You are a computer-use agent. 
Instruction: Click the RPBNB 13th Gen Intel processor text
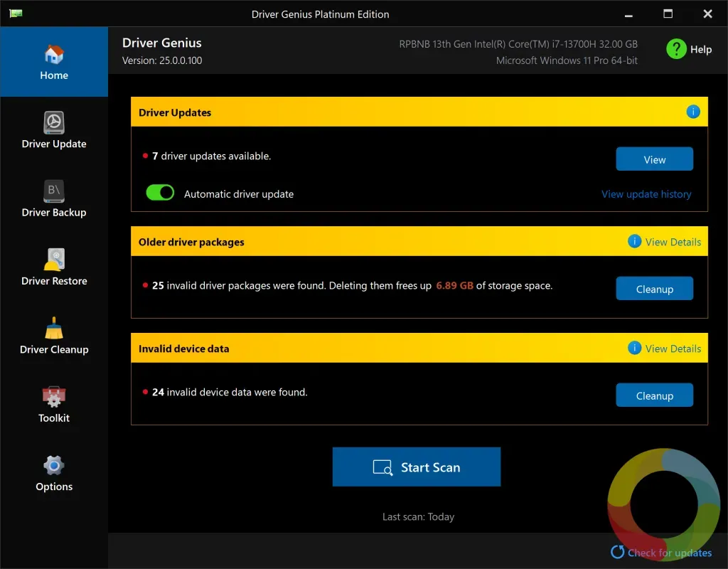coord(518,44)
